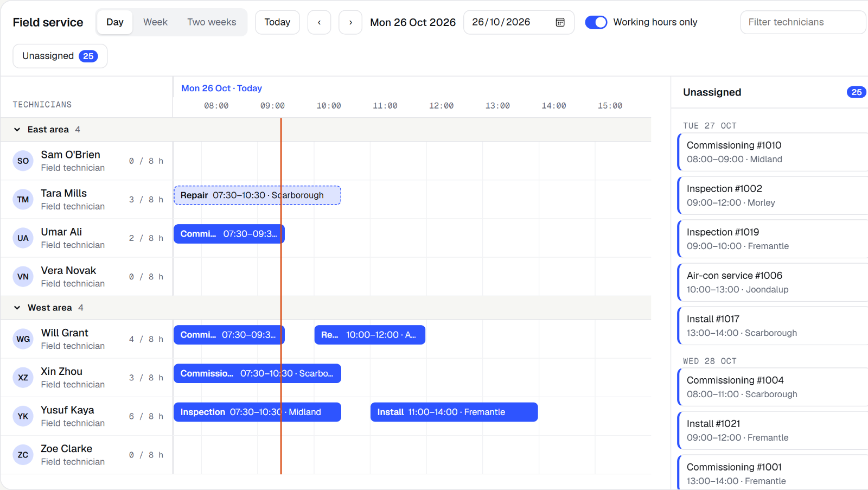This screenshot has height=490, width=868.
Task: Open Install #1021 Fremantle card
Action: [x=773, y=430]
